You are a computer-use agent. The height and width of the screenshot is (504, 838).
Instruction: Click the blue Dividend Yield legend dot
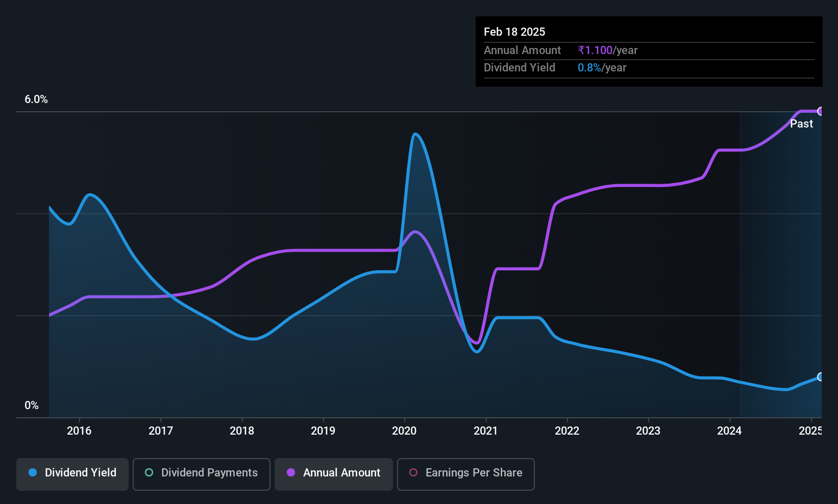[33, 472]
